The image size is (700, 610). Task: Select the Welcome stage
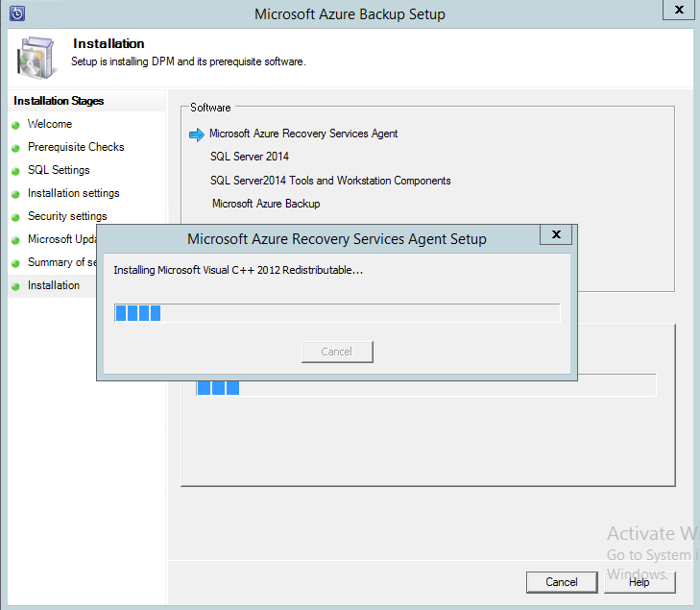pos(50,124)
